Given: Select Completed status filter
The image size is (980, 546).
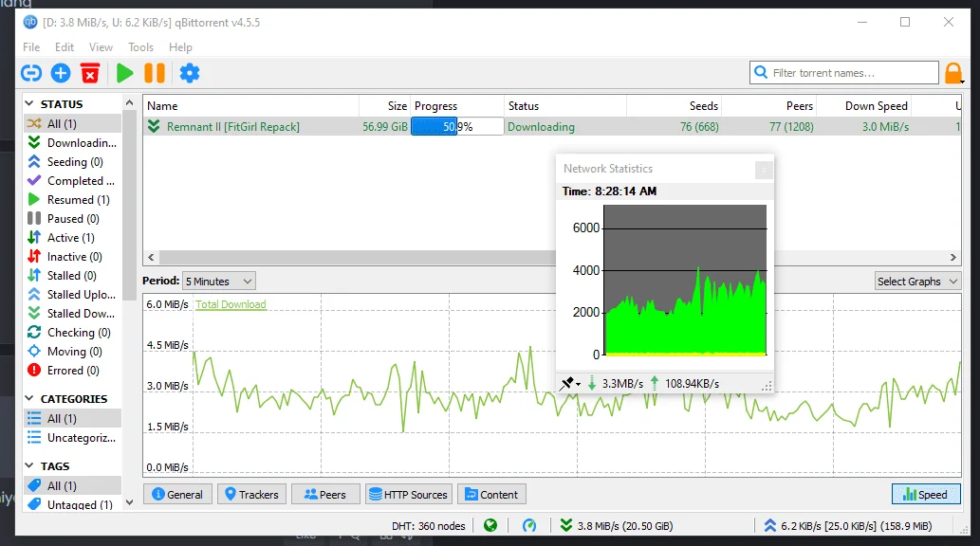Looking at the screenshot, I should pos(72,180).
